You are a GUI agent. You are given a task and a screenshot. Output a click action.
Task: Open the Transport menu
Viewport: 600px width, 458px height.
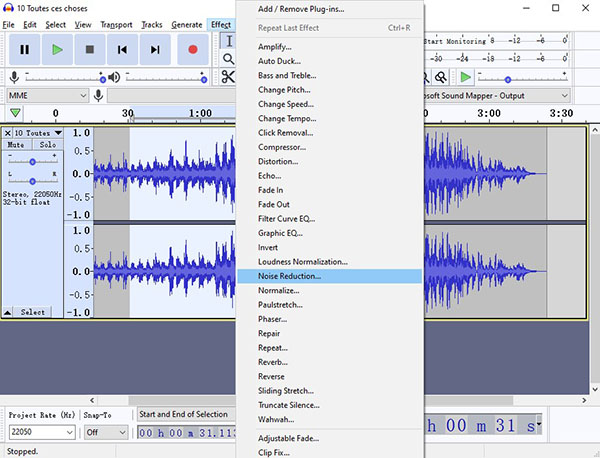116,25
